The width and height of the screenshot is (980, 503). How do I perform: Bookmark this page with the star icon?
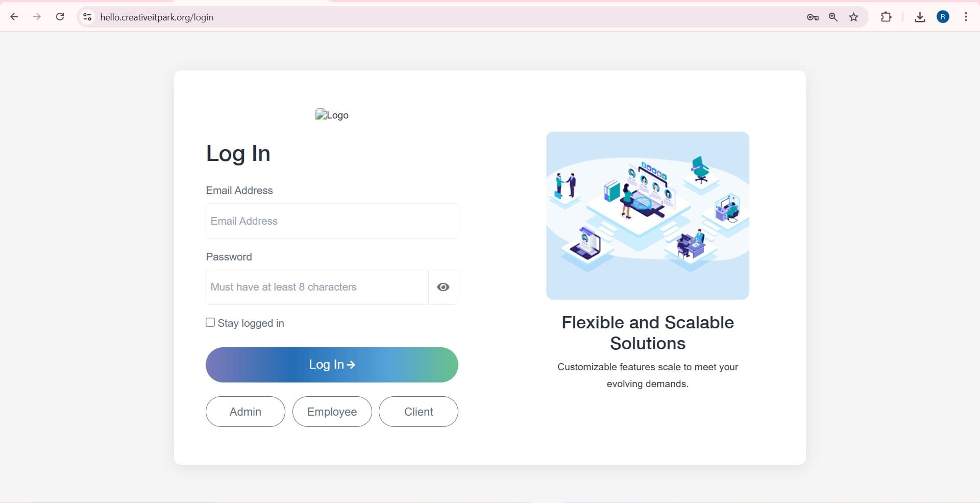pos(854,17)
